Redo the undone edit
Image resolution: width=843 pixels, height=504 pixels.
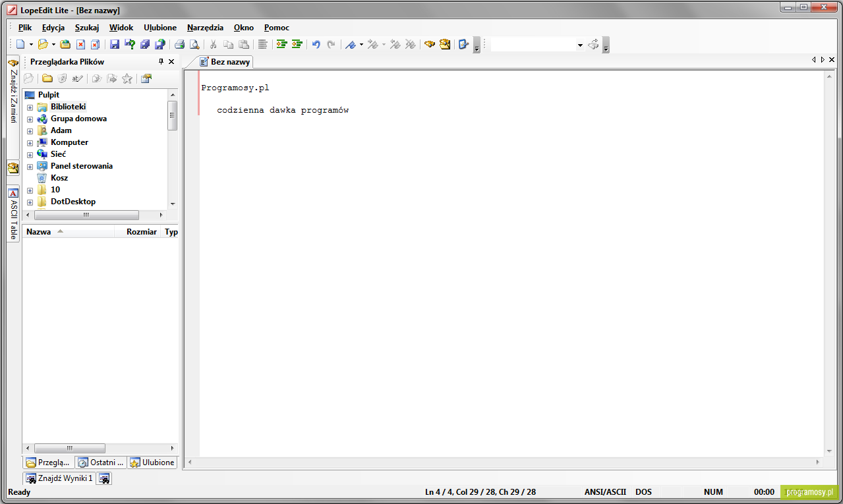(x=331, y=44)
